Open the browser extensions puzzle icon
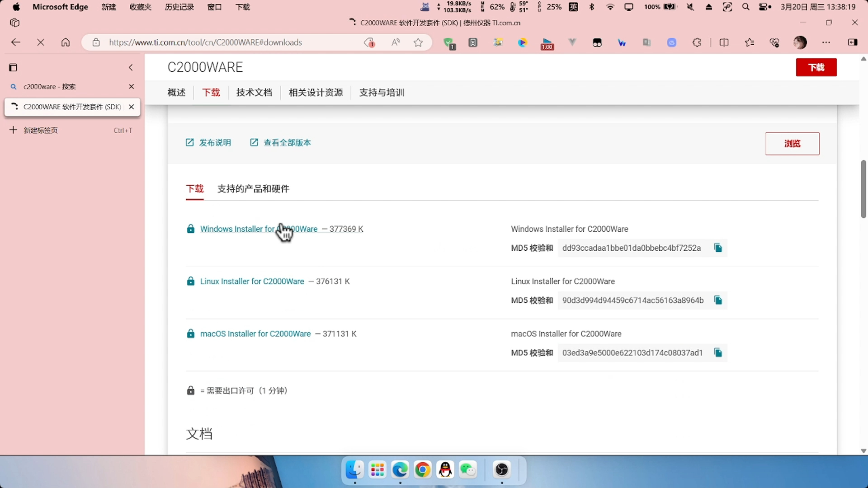The width and height of the screenshot is (868, 488). click(x=697, y=42)
